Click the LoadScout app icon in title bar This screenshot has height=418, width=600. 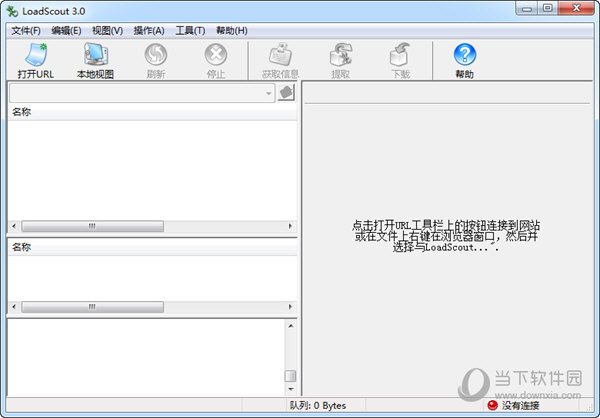point(12,11)
